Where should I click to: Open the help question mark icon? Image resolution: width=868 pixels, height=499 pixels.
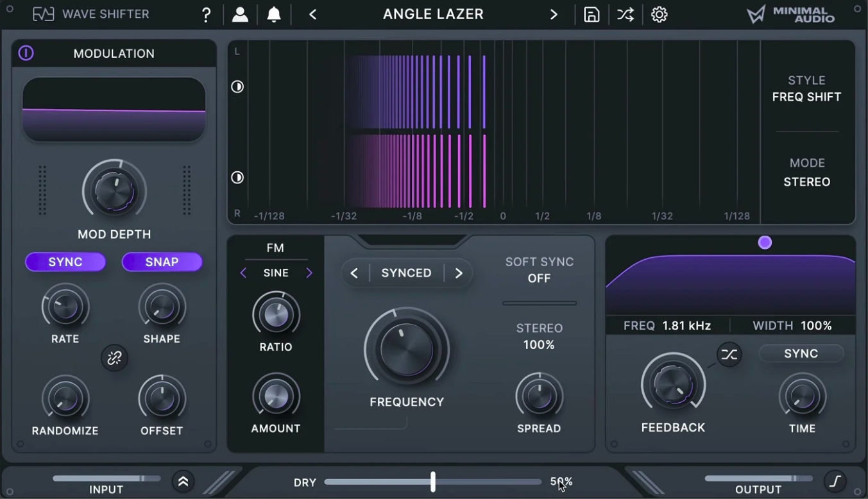[x=206, y=15]
